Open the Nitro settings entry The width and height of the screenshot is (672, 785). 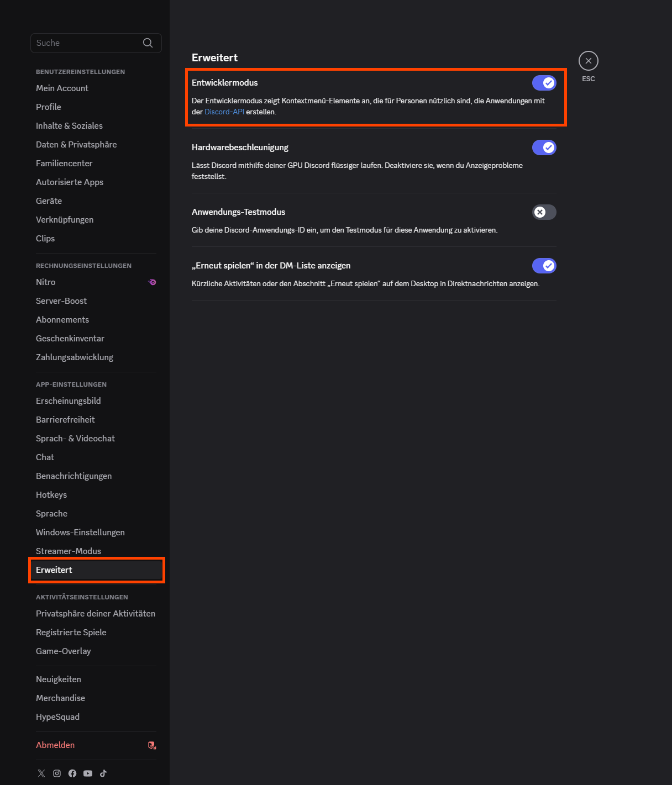tap(96, 282)
